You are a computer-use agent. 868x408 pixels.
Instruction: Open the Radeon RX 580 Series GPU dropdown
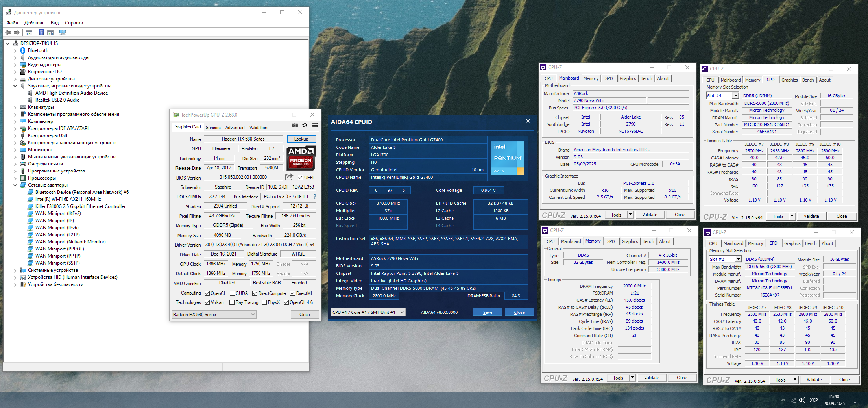pos(214,315)
